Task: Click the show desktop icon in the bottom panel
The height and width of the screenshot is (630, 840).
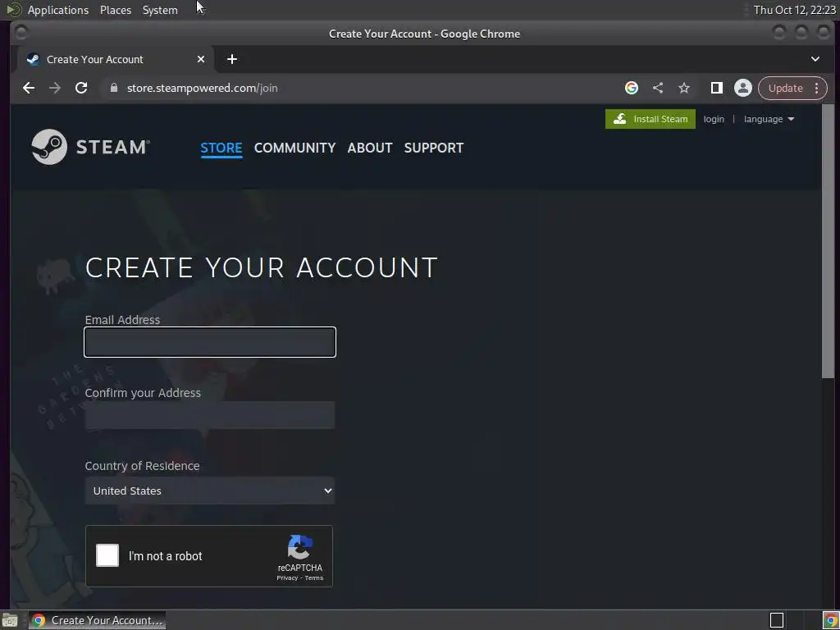Action: tap(10, 620)
